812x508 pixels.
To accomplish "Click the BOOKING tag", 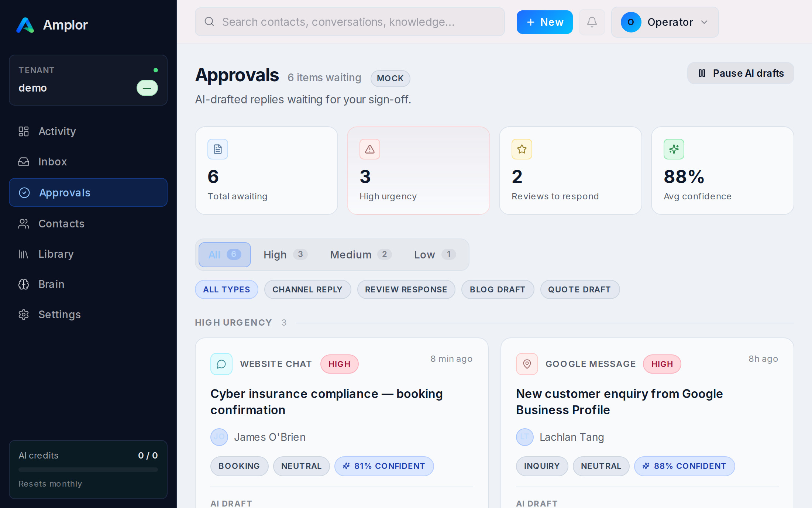I will click(x=239, y=466).
